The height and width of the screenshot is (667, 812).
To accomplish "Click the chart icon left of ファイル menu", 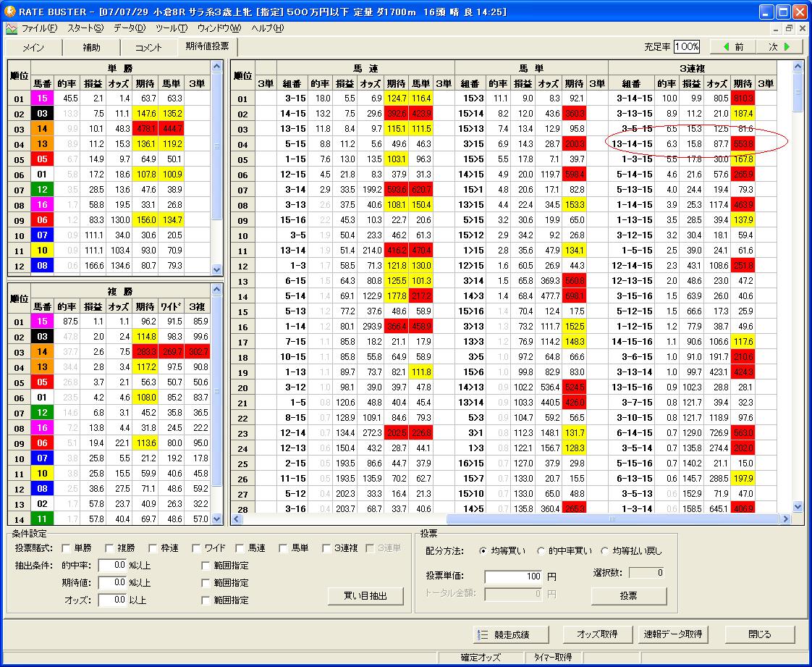I will 12,28.
